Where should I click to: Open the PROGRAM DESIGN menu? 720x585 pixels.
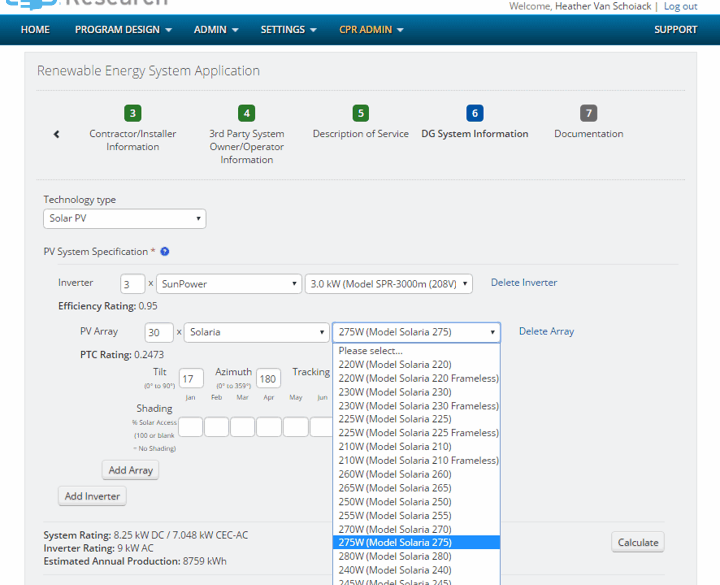pyautogui.click(x=123, y=30)
